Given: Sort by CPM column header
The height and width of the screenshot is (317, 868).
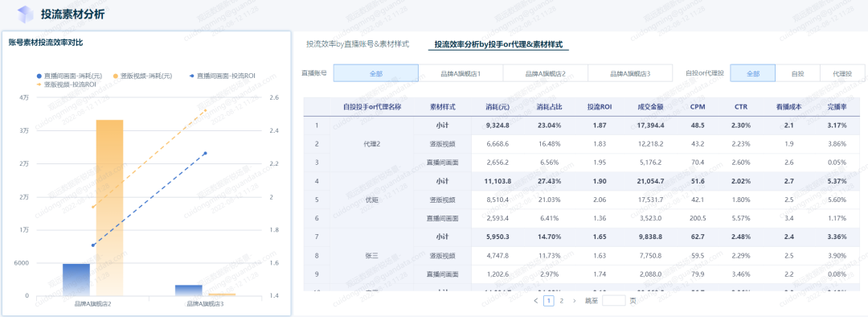Looking at the screenshot, I should click(x=698, y=106).
